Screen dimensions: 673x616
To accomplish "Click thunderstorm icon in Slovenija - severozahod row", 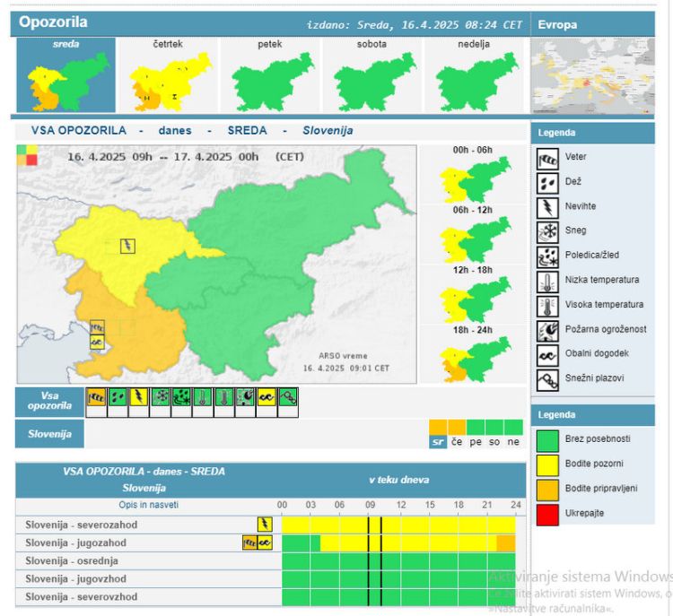I will click(x=265, y=525).
